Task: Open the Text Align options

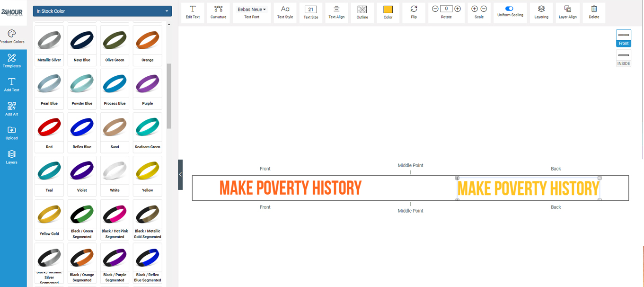Action: [x=336, y=13]
